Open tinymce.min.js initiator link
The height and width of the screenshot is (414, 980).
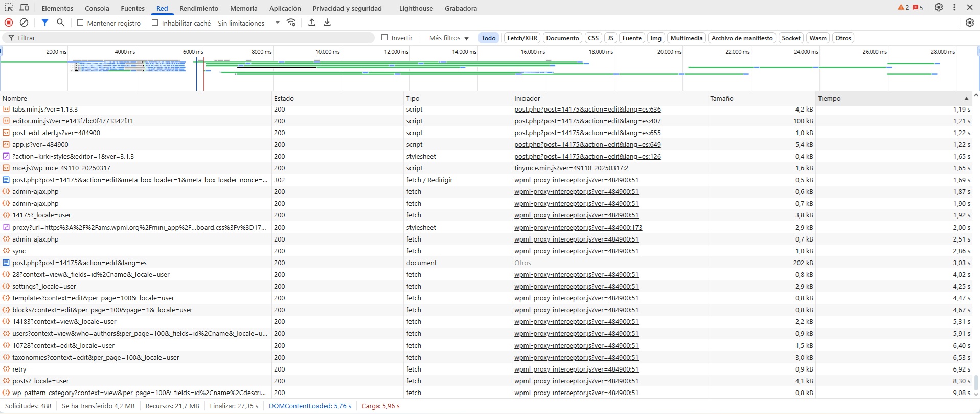point(571,168)
